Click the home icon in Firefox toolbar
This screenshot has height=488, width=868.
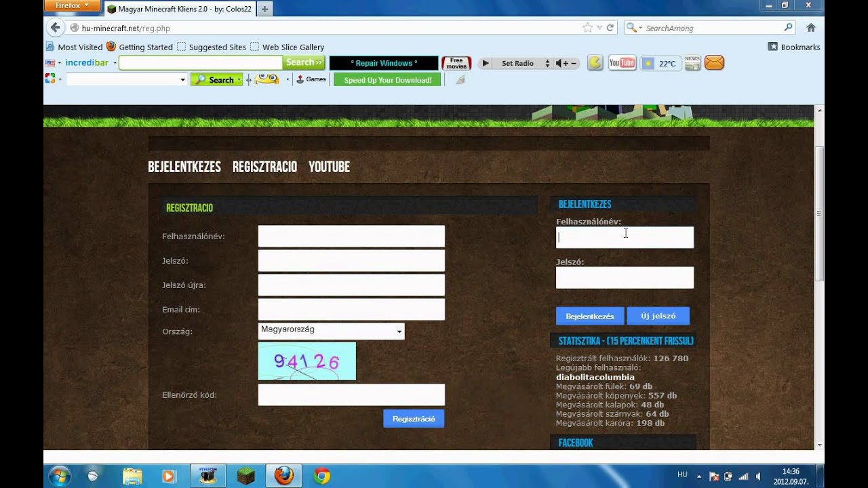click(x=810, y=28)
